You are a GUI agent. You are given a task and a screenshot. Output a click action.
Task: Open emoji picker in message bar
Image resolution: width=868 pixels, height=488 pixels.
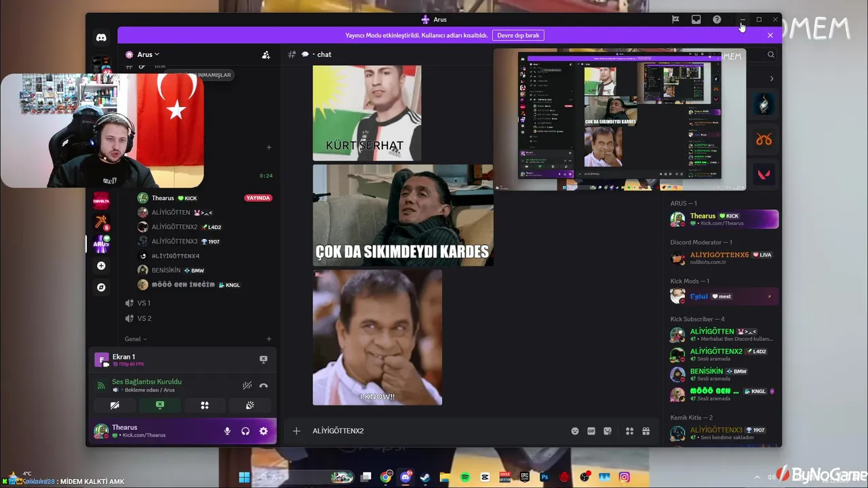pos(575,431)
